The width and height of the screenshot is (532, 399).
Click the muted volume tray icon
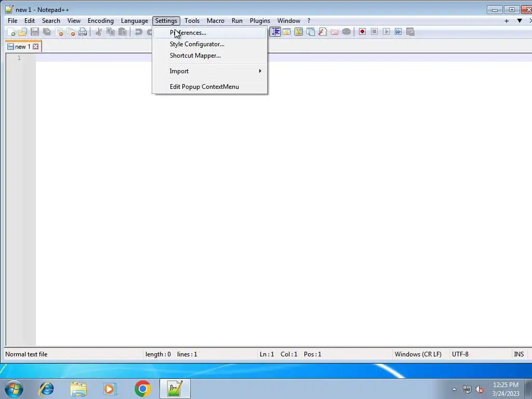[x=480, y=390]
